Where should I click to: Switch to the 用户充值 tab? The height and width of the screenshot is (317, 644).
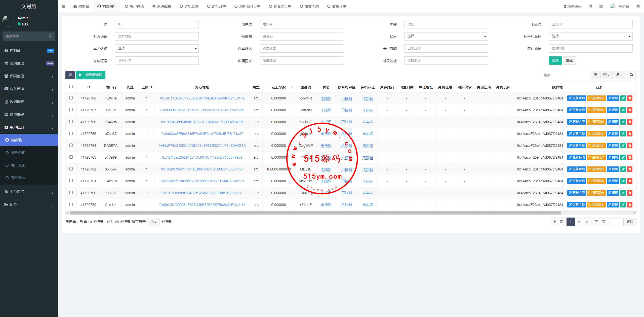coord(135,6)
